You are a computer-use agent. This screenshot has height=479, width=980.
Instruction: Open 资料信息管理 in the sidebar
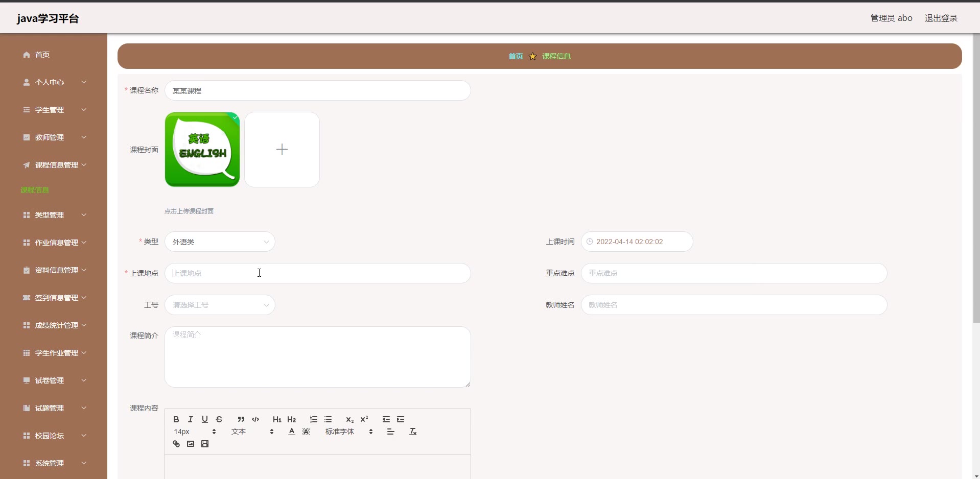54,270
